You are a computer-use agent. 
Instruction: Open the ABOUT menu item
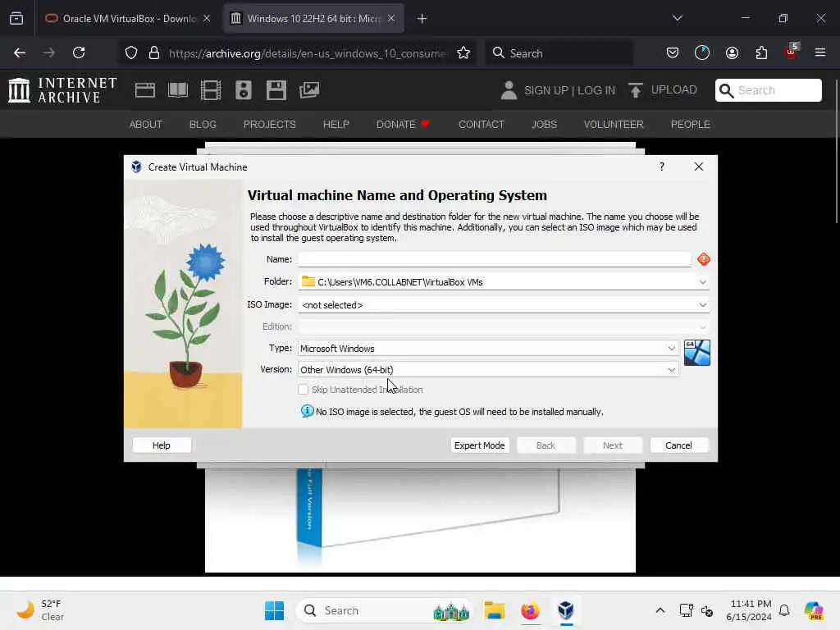pyautogui.click(x=146, y=125)
